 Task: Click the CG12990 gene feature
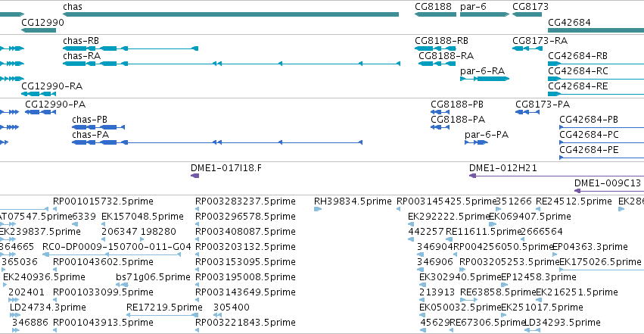coord(38,30)
